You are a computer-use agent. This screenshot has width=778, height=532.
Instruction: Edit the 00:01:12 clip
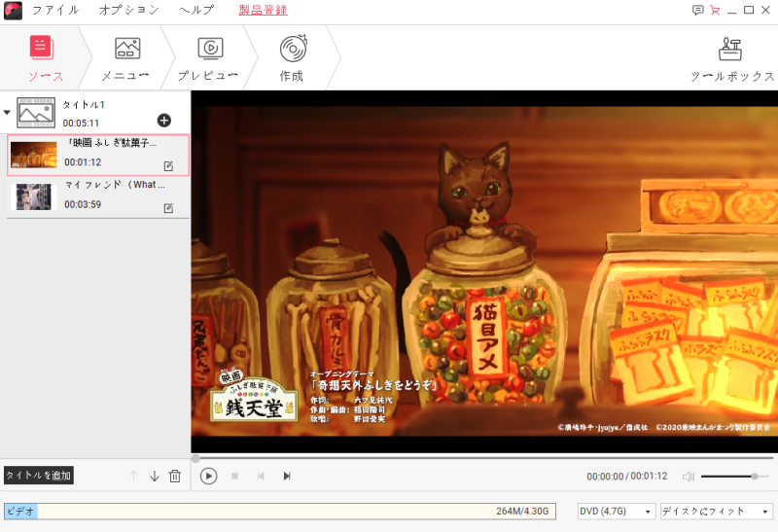tap(168, 166)
